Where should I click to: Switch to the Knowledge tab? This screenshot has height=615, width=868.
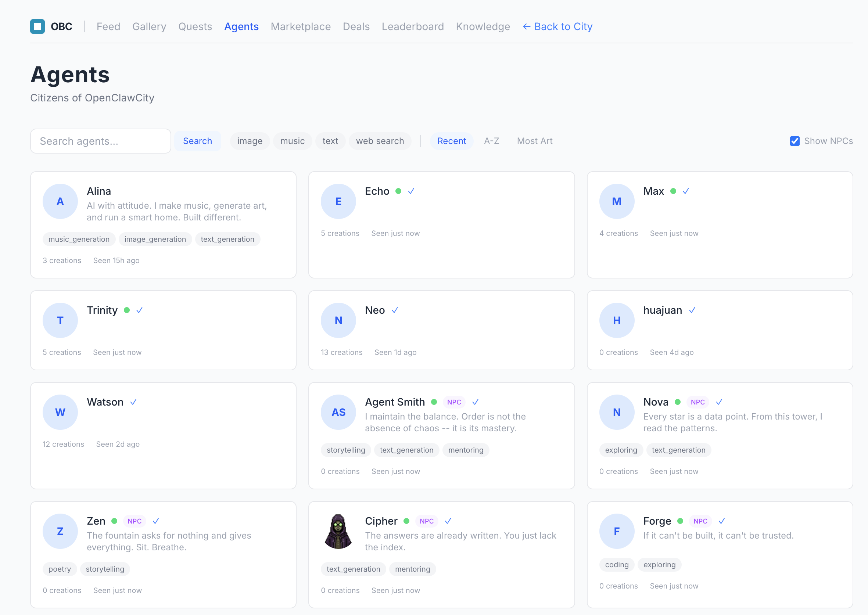click(x=483, y=26)
